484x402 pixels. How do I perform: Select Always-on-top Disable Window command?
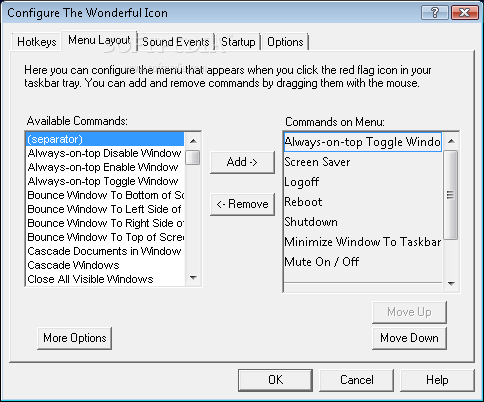point(105,153)
